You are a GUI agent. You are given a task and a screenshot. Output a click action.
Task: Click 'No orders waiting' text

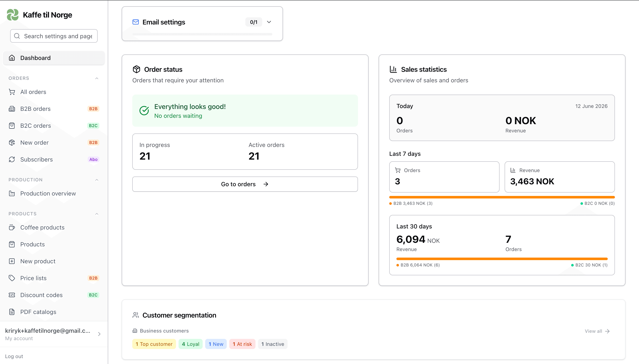click(x=178, y=116)
